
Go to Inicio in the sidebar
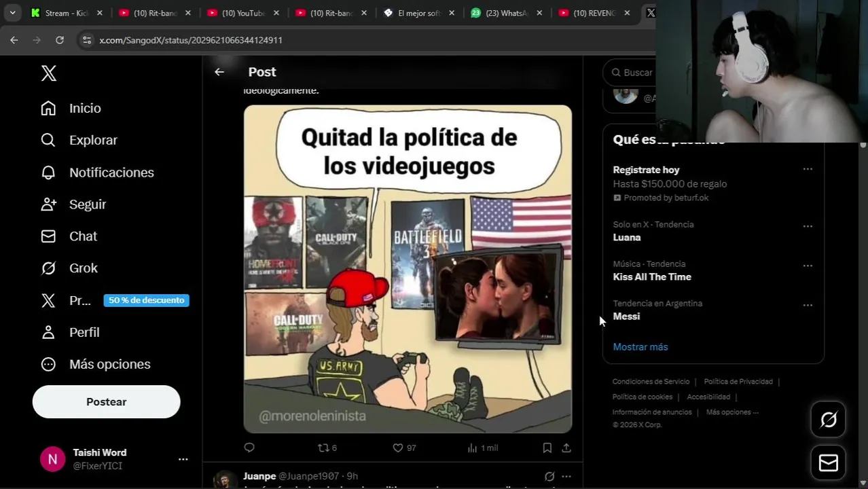tap(71, 108)
